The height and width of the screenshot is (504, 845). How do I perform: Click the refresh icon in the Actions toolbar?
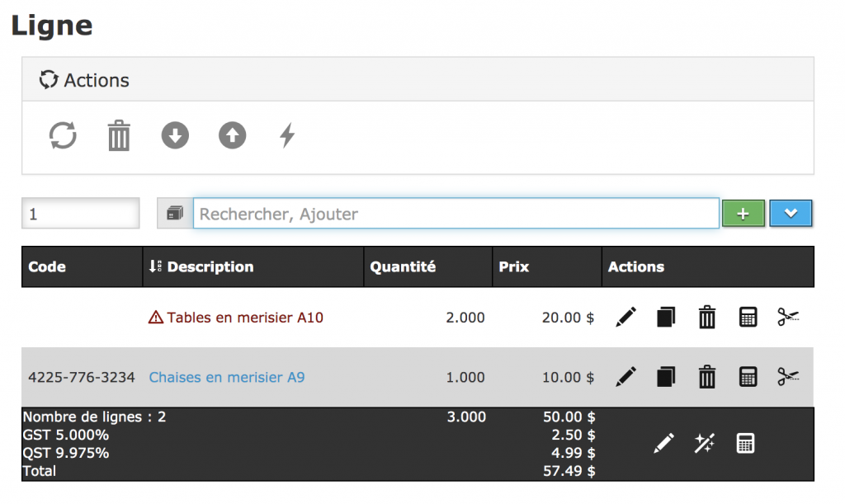coord(63,134)
